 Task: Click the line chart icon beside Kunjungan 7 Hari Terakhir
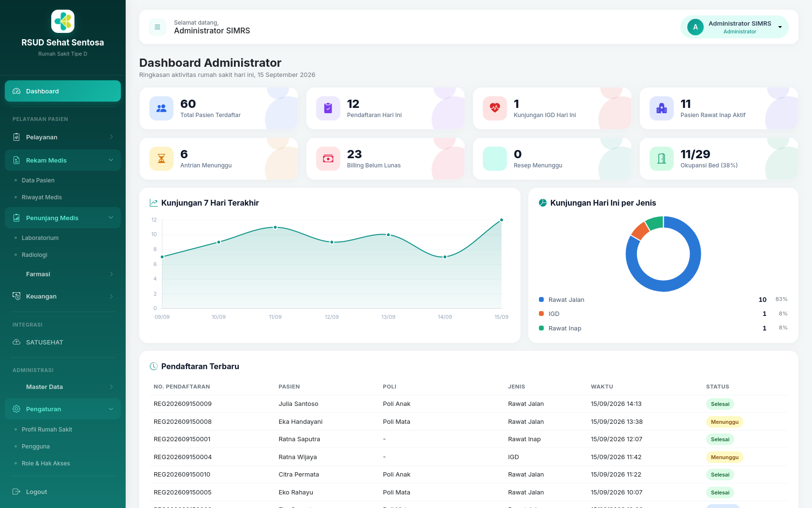click(x=154, y=203)
